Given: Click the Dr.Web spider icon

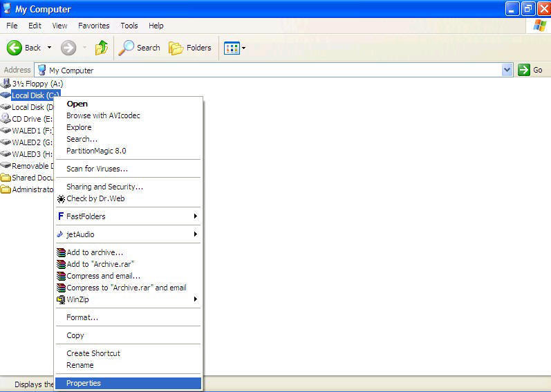Looking at the screenshot, I should point(61,199).
